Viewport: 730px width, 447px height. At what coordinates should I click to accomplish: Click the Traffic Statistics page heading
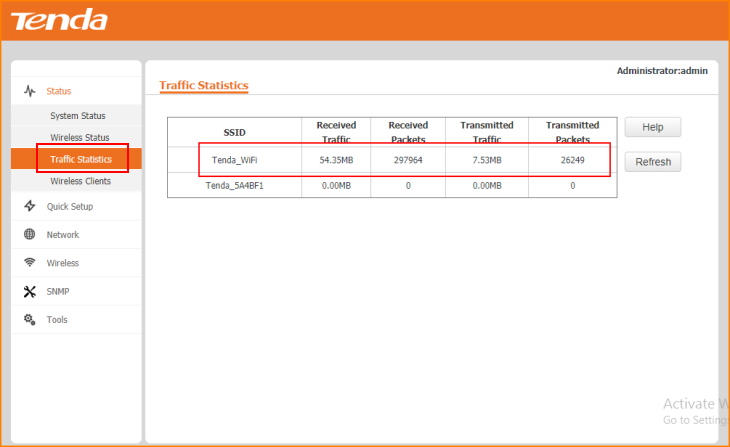tap(203, 86)
